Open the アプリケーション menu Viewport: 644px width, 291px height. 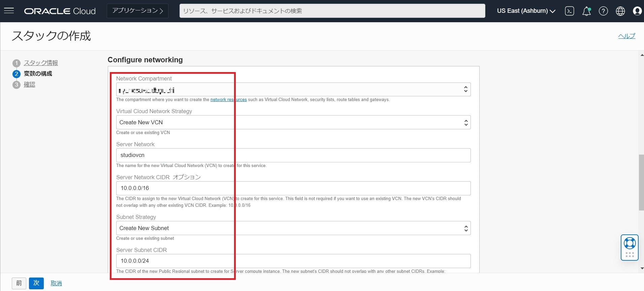(x=137, y=11)
